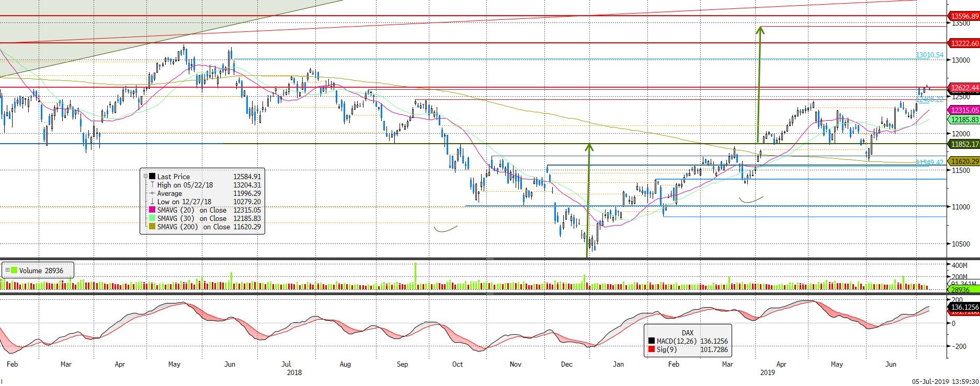
Task: Collapse the Last Price legend tree
Action: click(x=145, y=177)
